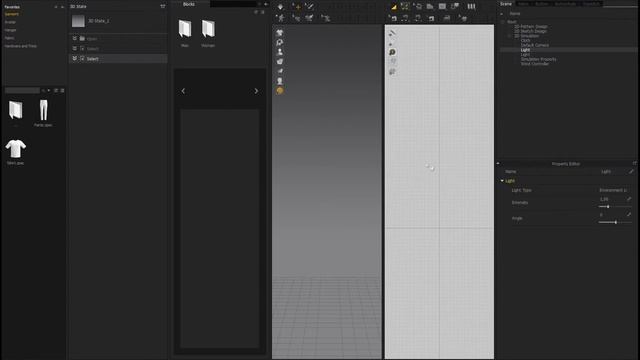
Task: Open Hardware and Trims in Favorites
Action: pos(21,46)
